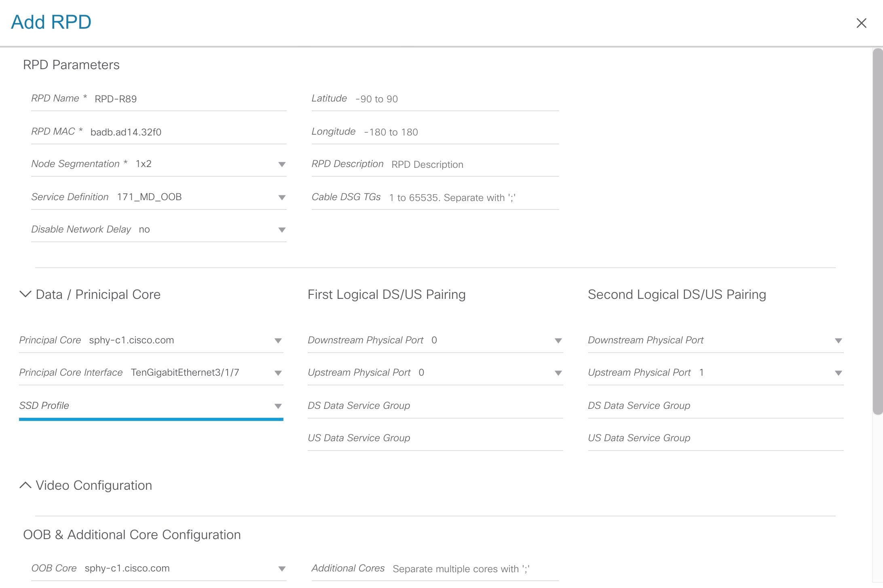883x588 pixels.
Task: Open the Node Segmentation dropdown
Action: (281, 164)
